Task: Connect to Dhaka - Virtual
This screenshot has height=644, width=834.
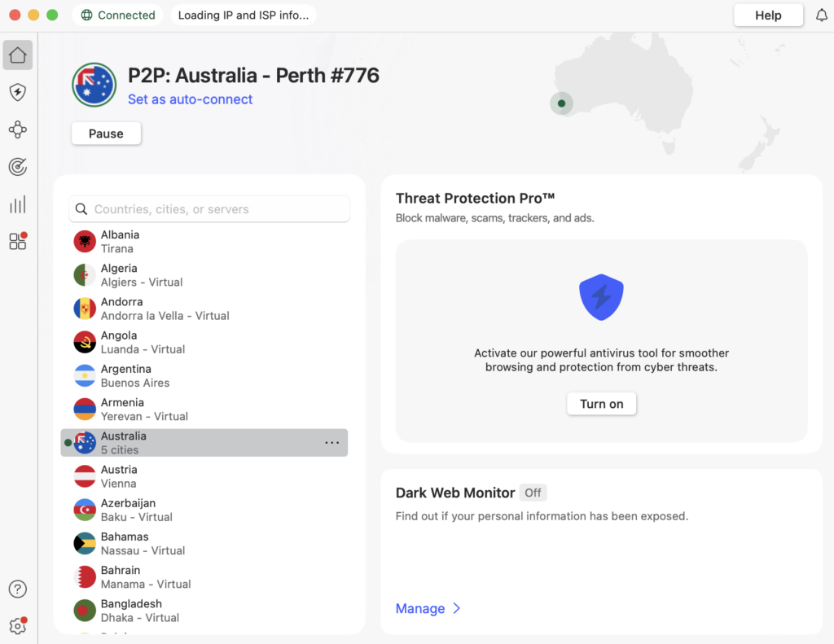Action: [x=204, y=610]
